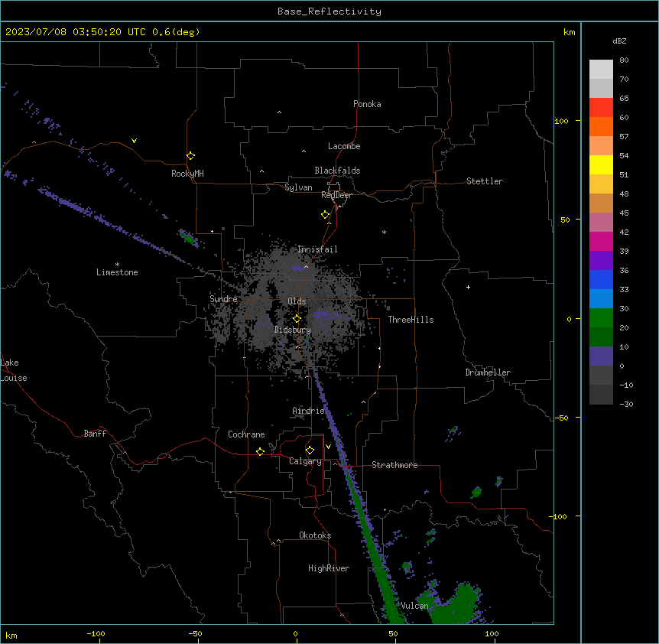
Task: Select the magenta 42 dBZ color swatch
Action: 601,241
